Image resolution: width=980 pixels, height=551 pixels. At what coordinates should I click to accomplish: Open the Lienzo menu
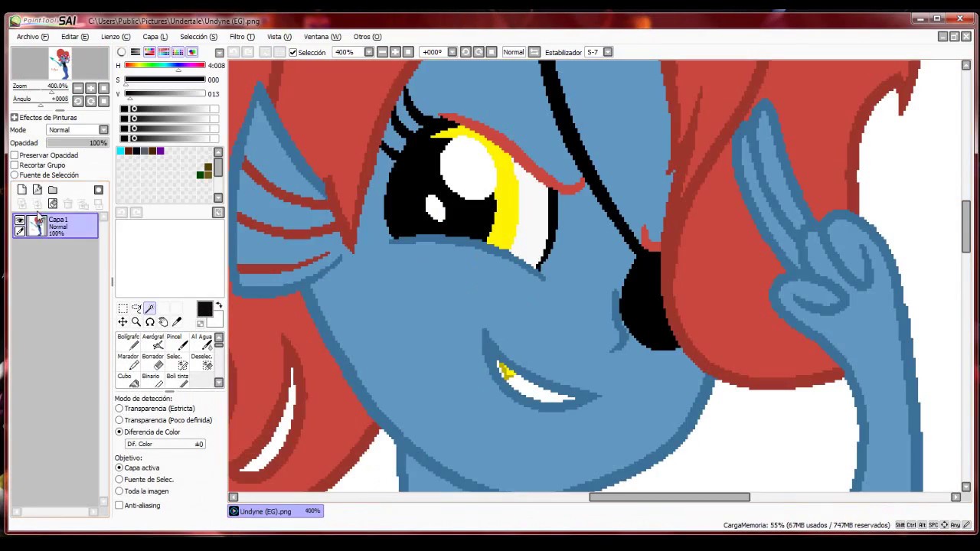tap(115, 37)
